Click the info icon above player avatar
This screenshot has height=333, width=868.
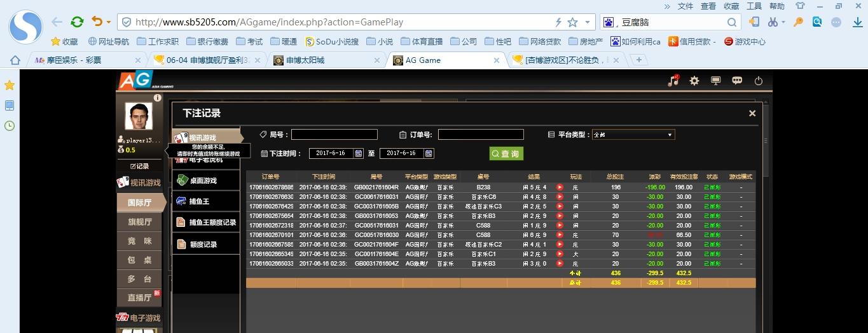157,98
